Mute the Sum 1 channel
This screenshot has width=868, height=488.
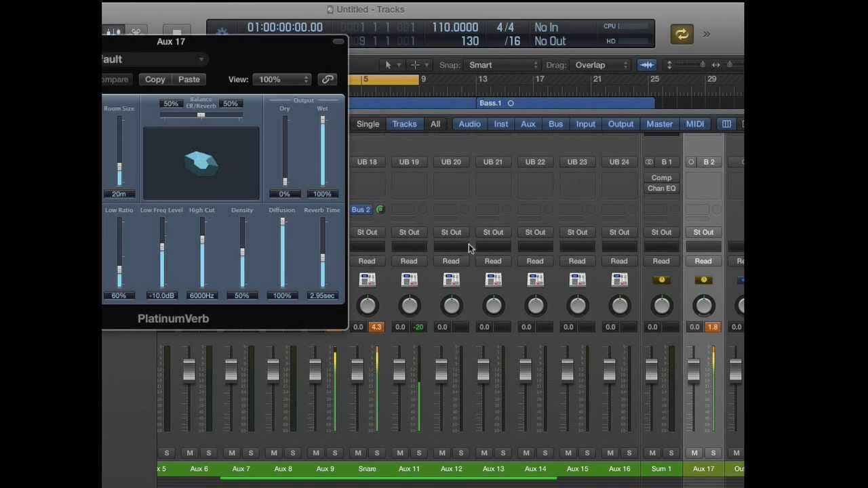(652, 453)
